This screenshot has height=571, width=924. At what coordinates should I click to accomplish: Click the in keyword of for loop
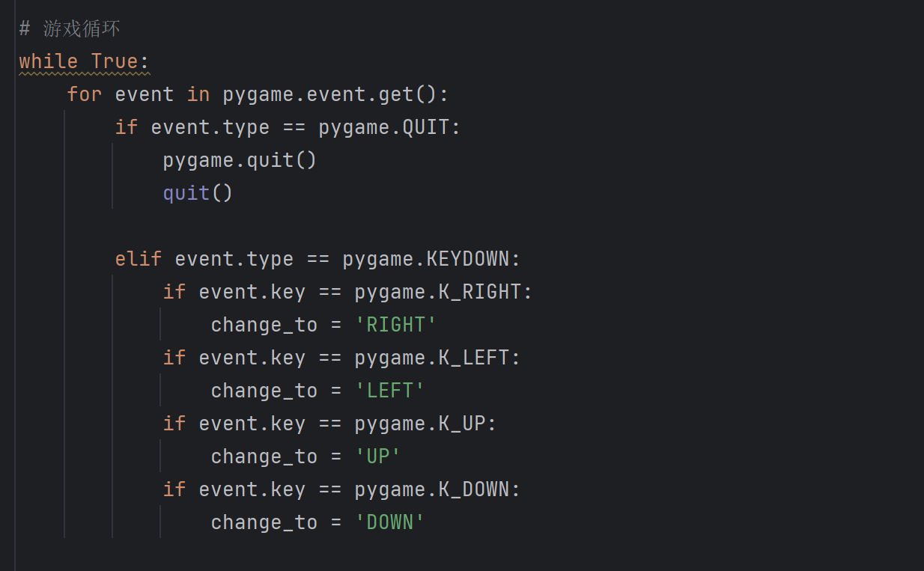pyautogui.click(x=198, y=95)
